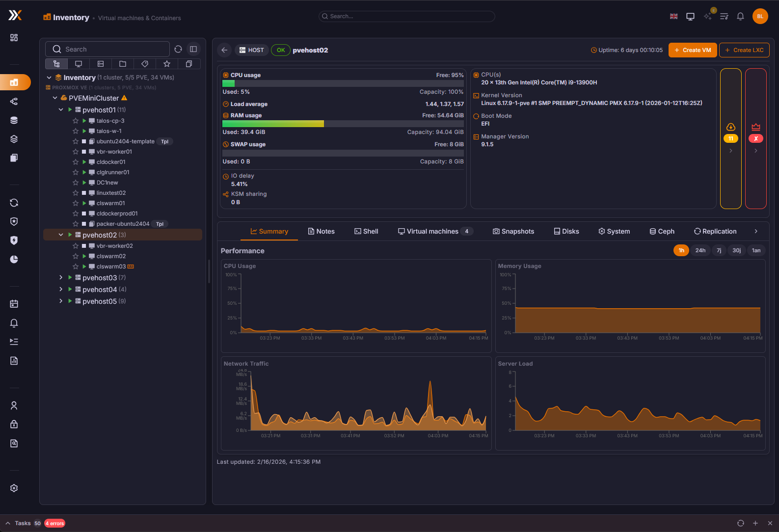This screenshot has width=779, height=532.
Task: Click refresh icon in tasks bar
Action: [740, 523]
